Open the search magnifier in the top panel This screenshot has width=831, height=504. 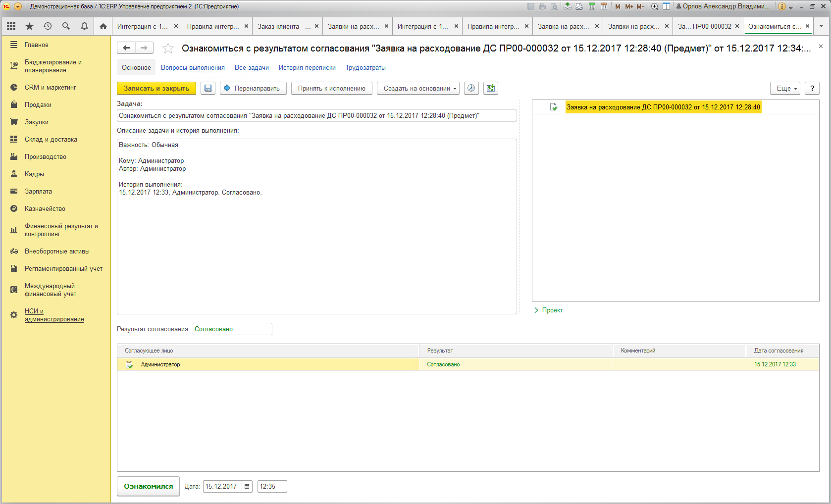point(66,26)
